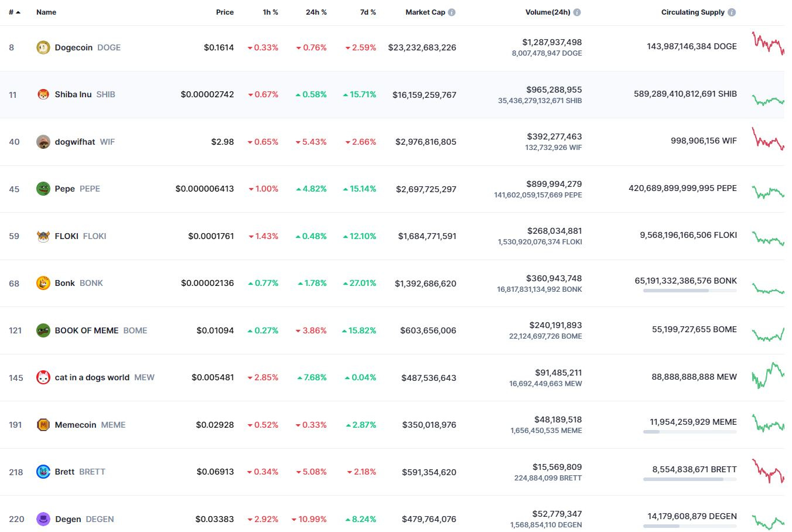The image size is (792, 532).
Task: Click dogwifhat price $2.98
Action: (223, 142)
